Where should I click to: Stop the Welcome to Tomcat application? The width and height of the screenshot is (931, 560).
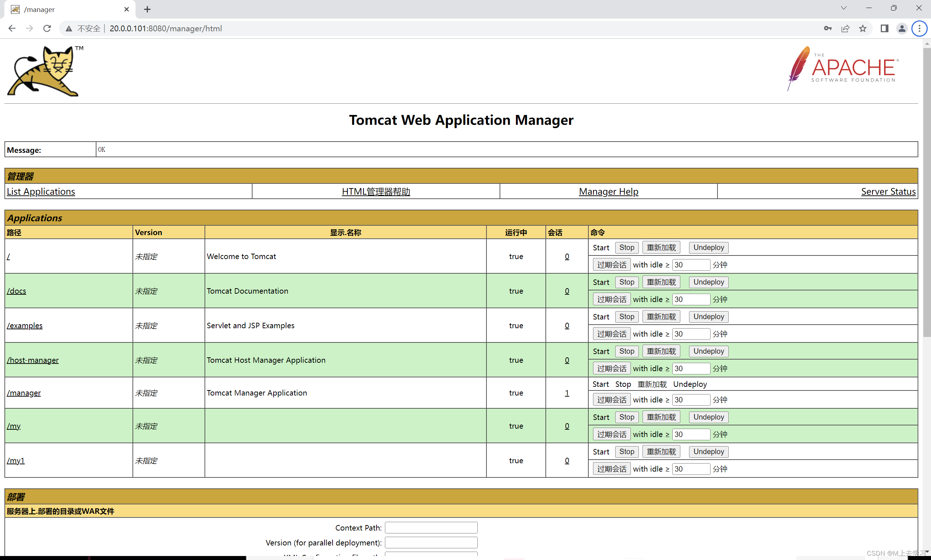tap(626, 247)
